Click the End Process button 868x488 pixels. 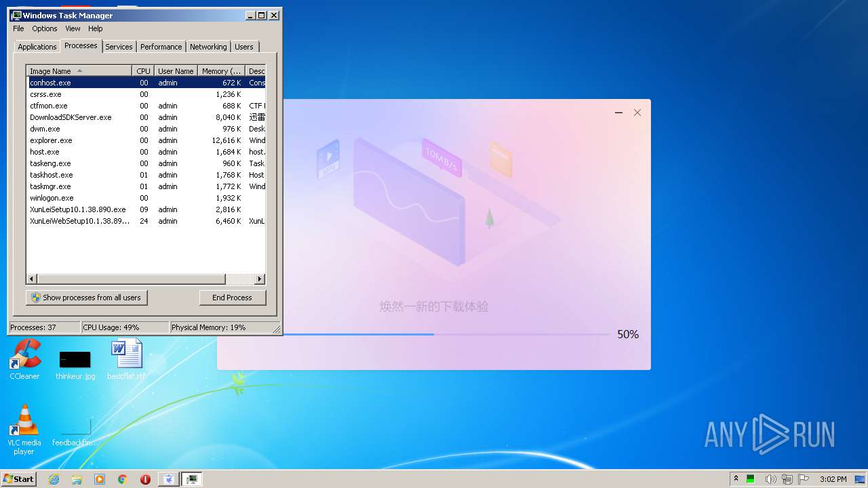[x=232, y=298]
